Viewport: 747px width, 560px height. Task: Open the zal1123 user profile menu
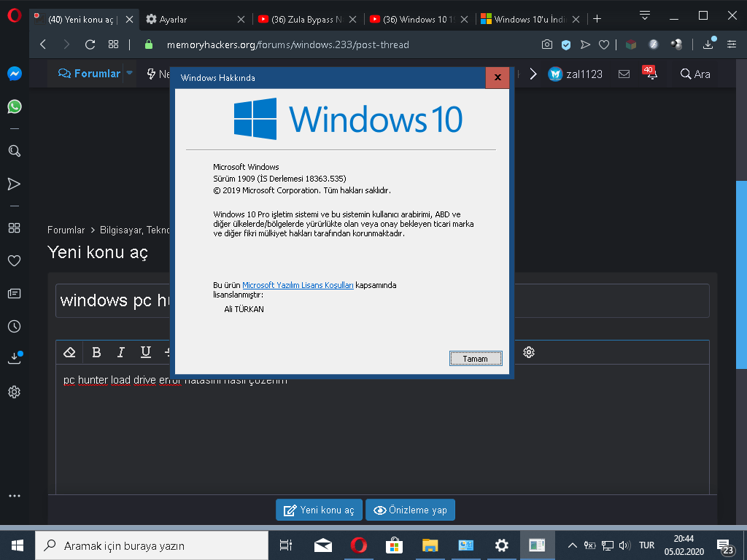pyautogui.click(x=575, y=74)
